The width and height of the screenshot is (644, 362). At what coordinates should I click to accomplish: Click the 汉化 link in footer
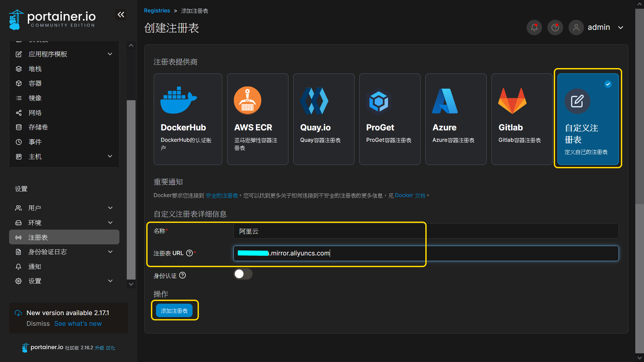click(x=110, y=348)
